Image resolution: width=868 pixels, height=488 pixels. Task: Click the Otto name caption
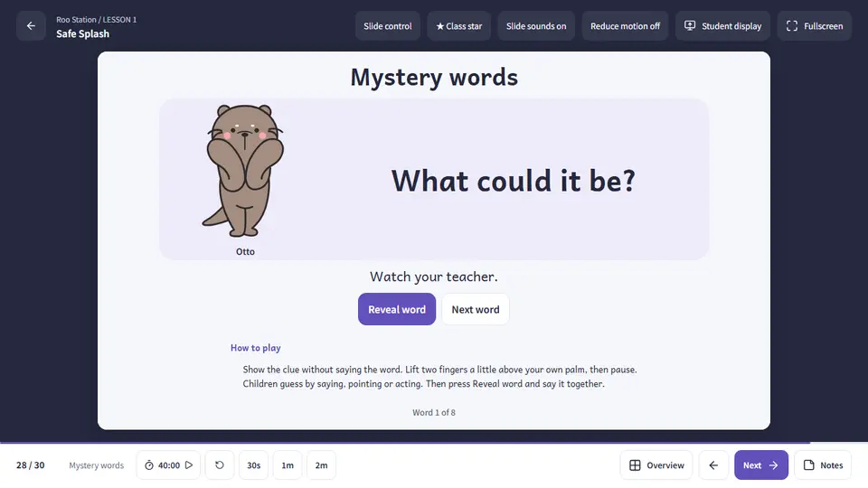pyautogui.click(x=245, y=252)
